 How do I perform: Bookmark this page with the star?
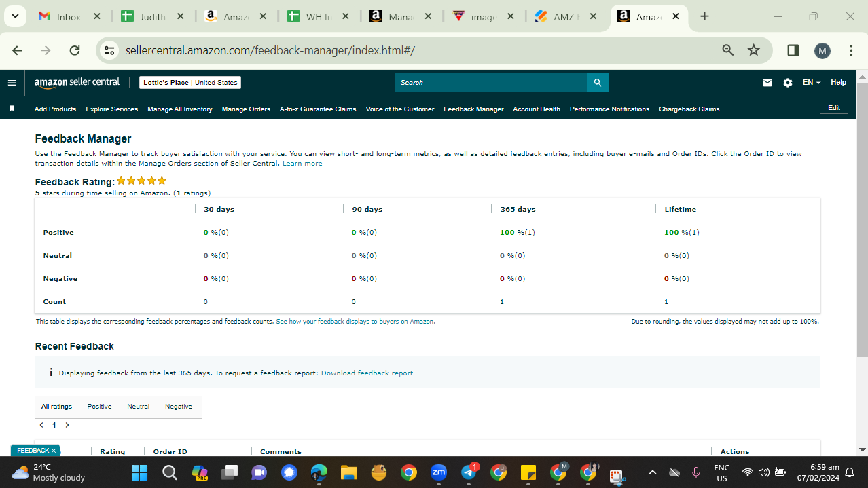tap(753, 50)
